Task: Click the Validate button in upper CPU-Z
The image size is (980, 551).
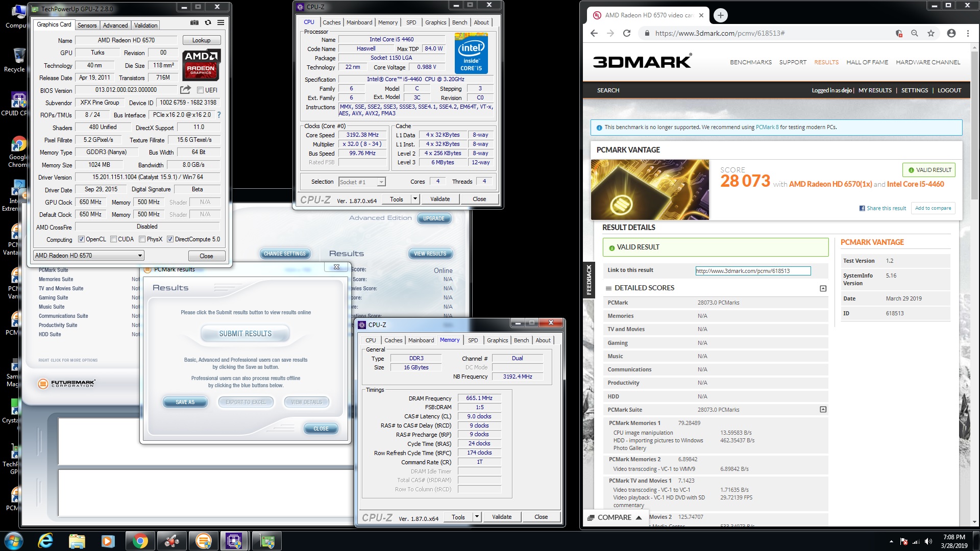Action: (440, 199)
